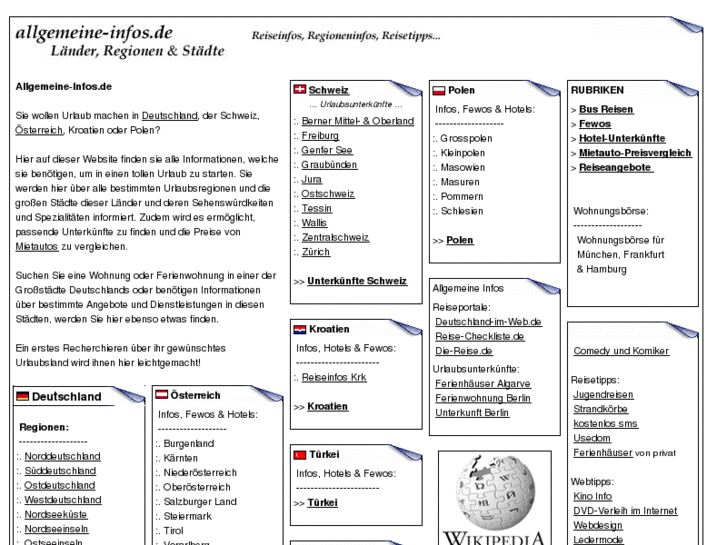Open the Genfer See link

(x=327, y=150)
